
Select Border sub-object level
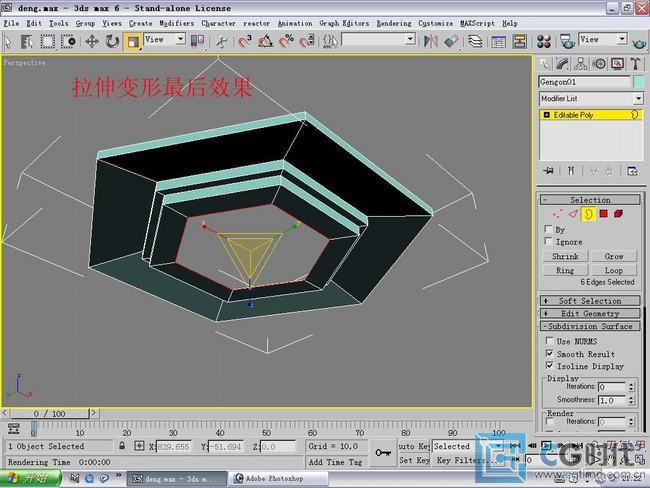[588, 214]
